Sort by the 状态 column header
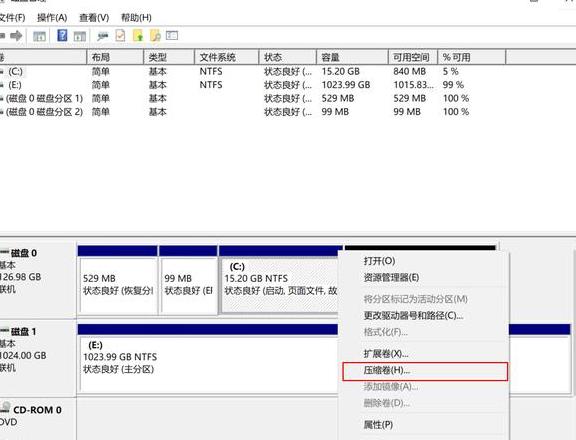 pyautogui.click(x=288, y=57)
